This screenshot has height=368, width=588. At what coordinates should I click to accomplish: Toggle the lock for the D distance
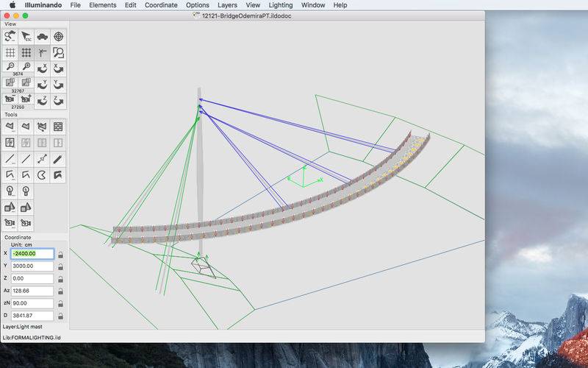click(x=60, y=316)
